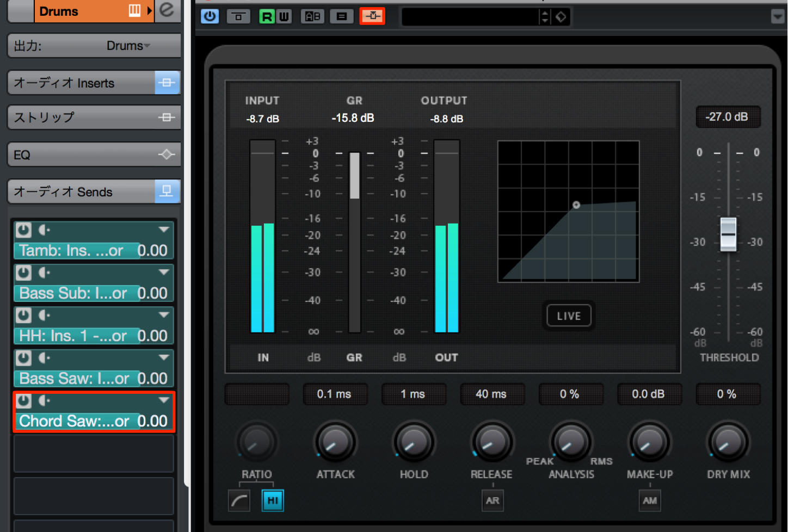Adjust the Tamb: Ins. send level bar

click(93, 250)
